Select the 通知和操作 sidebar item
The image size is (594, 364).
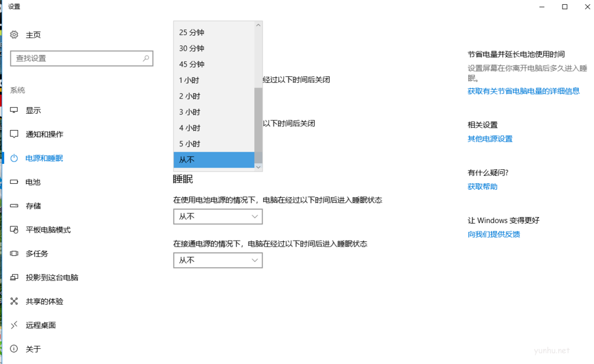41,134
